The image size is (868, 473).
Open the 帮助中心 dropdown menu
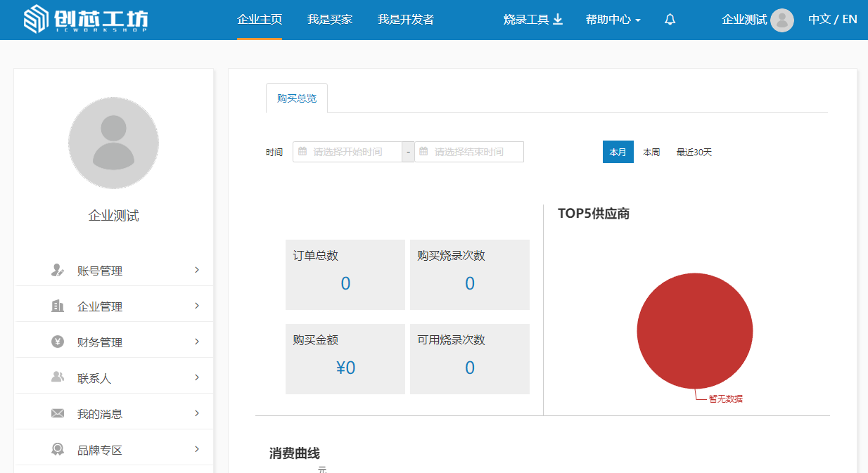(x=613, y=20)
